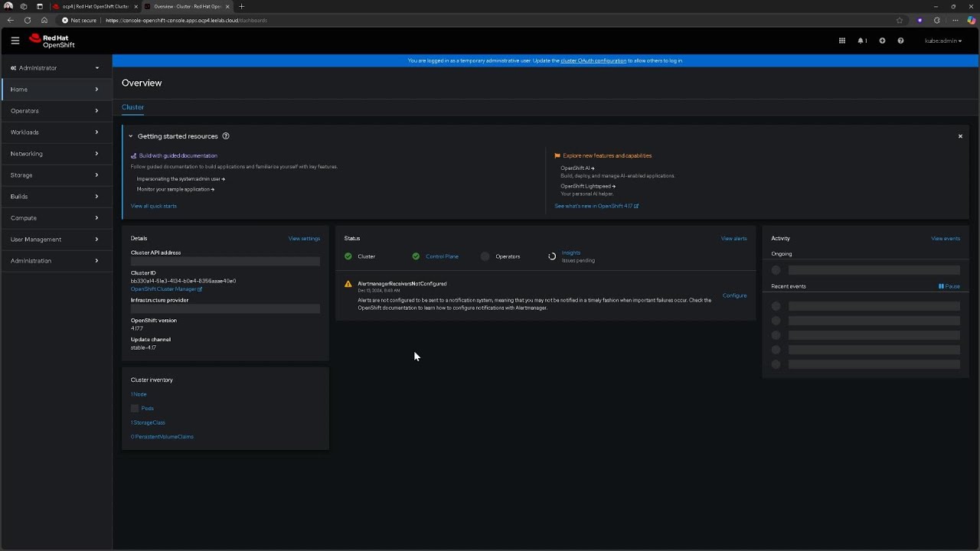Collapse the Getting started resources section

click(x=130, y=136)
